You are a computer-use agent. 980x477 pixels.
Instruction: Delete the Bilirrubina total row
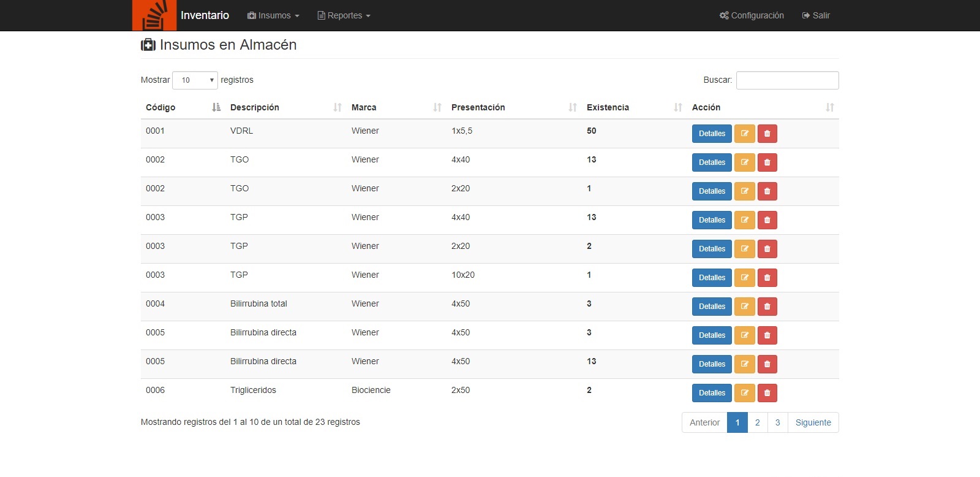[767, 307]
